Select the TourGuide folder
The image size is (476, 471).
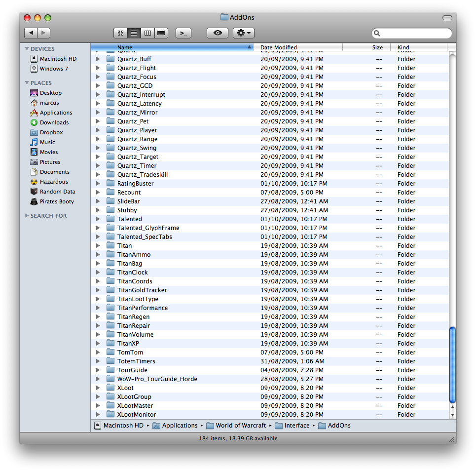click(x=270, y=370)
